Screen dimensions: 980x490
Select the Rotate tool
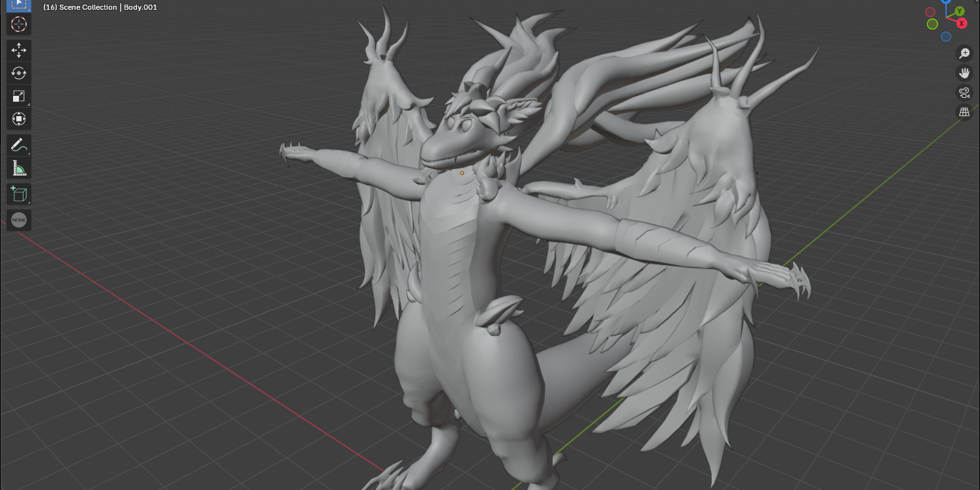tap(18, 73)
